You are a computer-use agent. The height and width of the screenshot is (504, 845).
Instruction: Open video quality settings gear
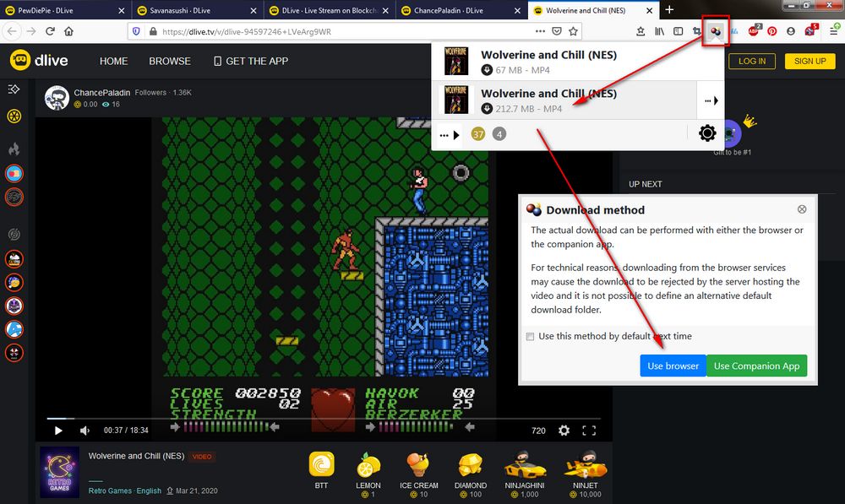564,431
